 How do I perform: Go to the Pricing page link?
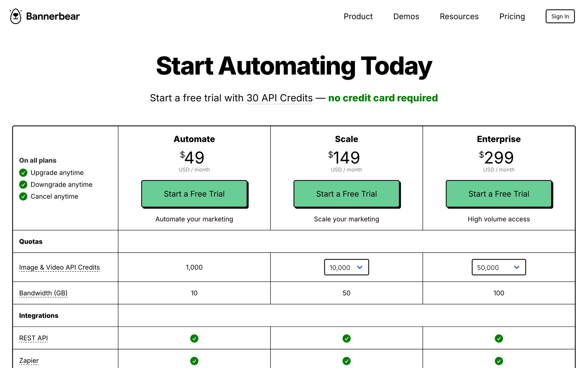pos(512,16)
